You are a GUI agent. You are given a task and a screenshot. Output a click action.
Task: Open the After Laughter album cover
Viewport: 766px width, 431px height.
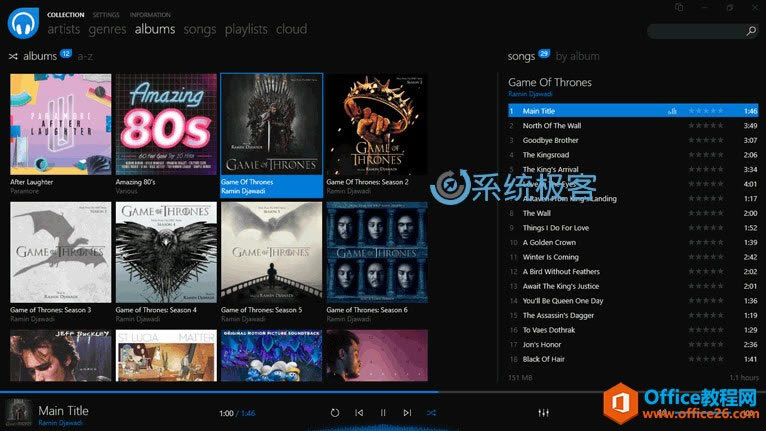(61, 124)
